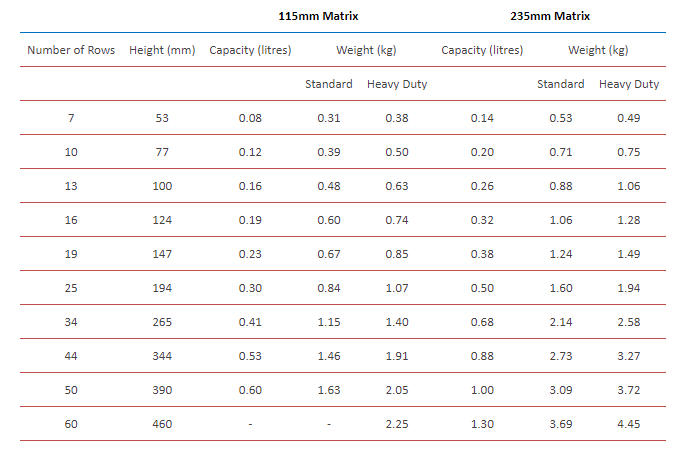Select the Height (mm) column header

(x=162, y=50)
